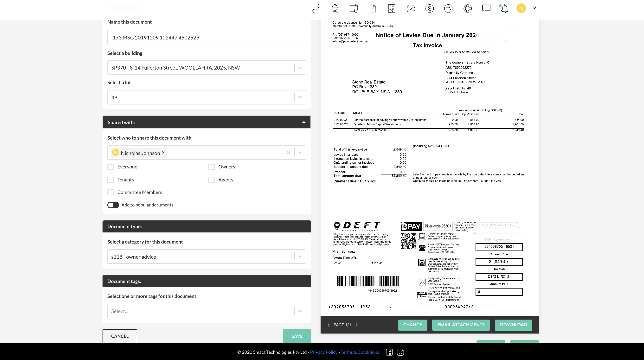This screenshot has width=644, height=360.
Task: Click the Document tags section header
Action: [x=206, y=281]
